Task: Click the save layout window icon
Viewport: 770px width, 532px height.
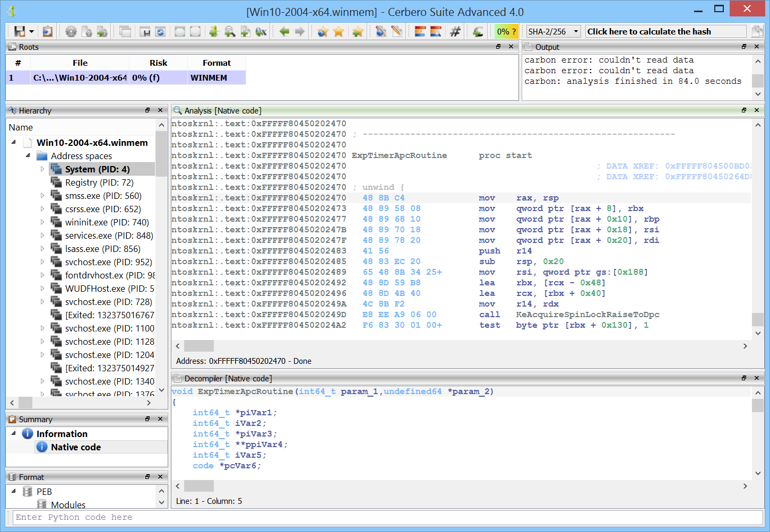Action: [x=145, y=32]
